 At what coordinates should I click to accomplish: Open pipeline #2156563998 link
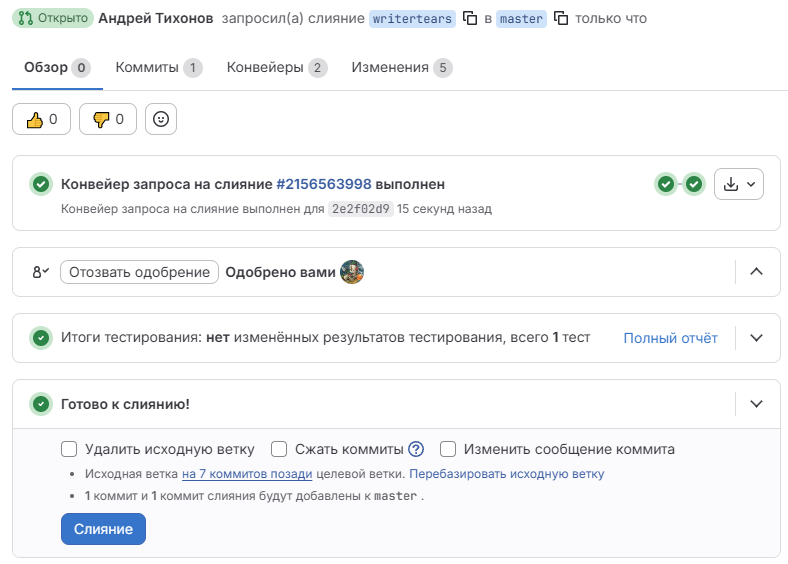click(x=324, y=184)
